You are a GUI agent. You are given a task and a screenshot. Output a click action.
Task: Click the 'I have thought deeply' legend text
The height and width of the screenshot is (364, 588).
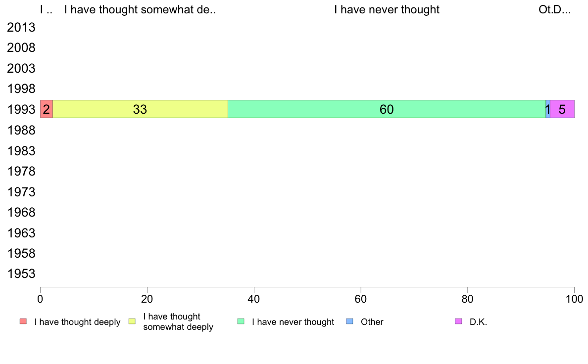(77, 321)
